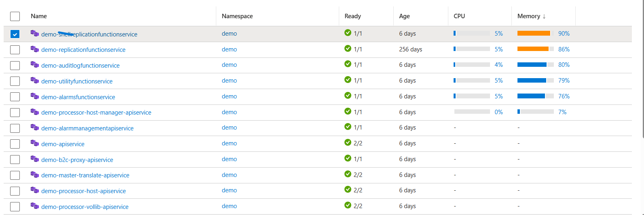The height and width of the screenshot is (215, 644).
Task: Click green ready check for demo-utilityfunctionservice
Action: pos(348,80)
